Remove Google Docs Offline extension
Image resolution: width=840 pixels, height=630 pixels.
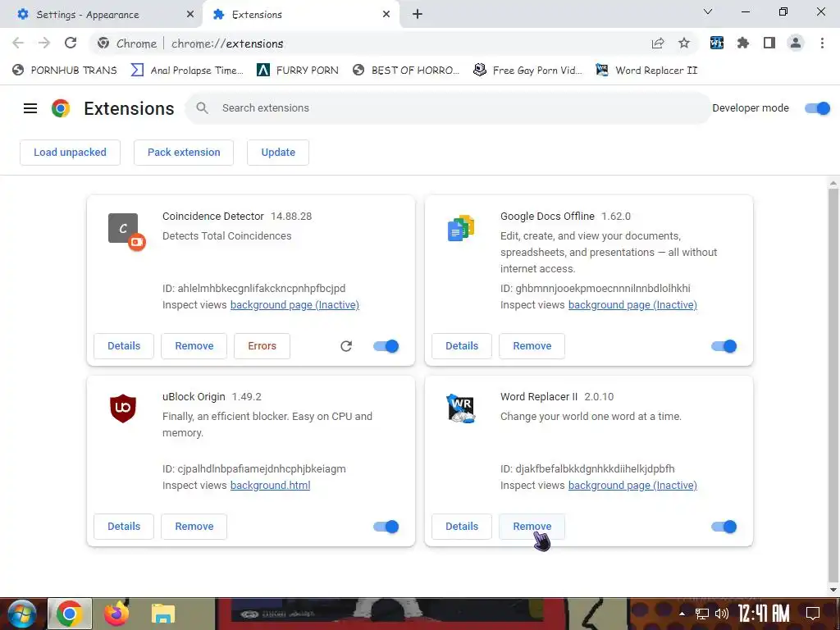tap(532, 346)
